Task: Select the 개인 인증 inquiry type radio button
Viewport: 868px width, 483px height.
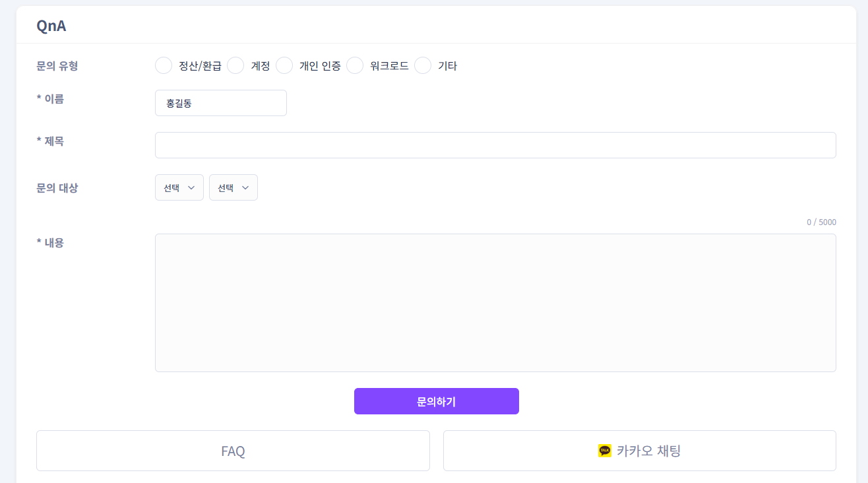Action: (x=284, y=65)
